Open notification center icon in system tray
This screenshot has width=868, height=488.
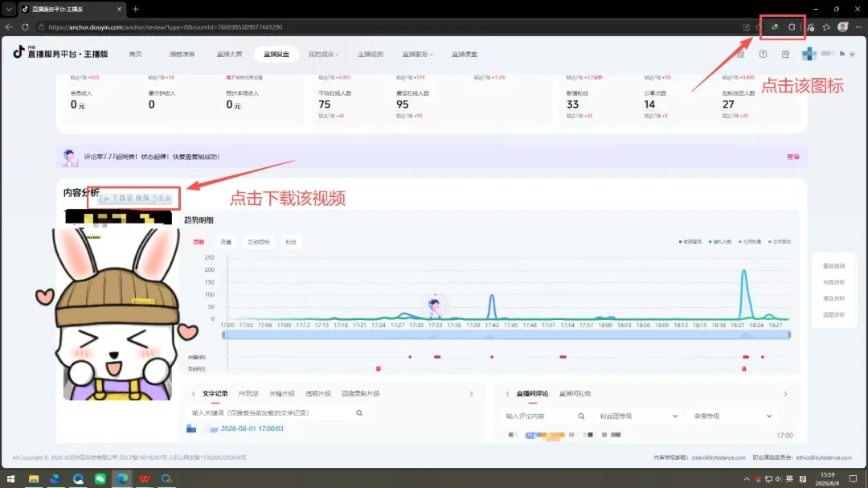pyautogui.click(x=853, y=478)
